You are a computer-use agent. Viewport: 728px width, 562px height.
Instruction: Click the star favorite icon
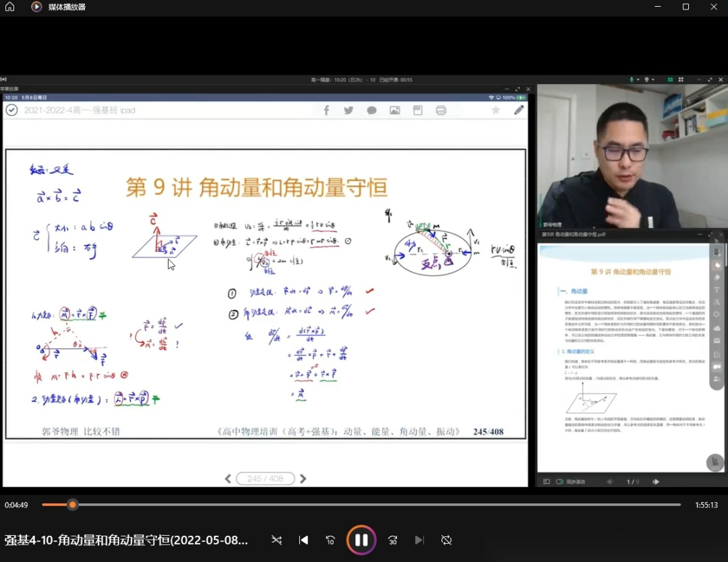tap(495, 110)
